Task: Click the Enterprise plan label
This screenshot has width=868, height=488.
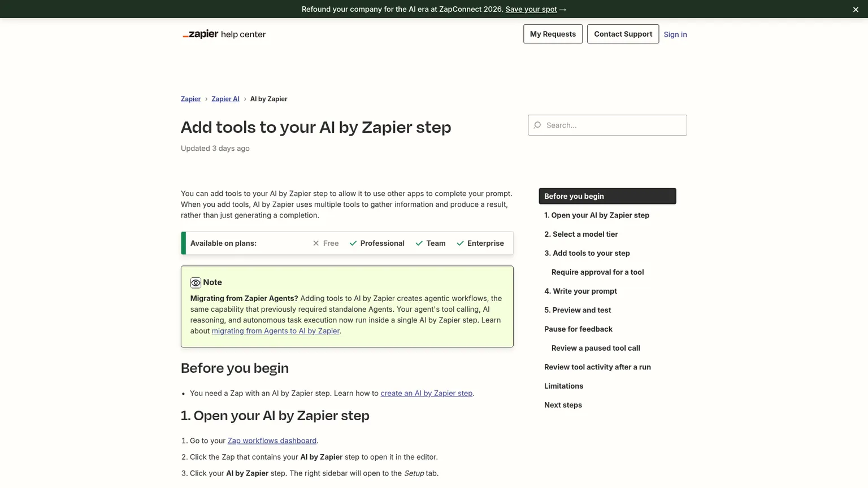Action: (485, 243)
